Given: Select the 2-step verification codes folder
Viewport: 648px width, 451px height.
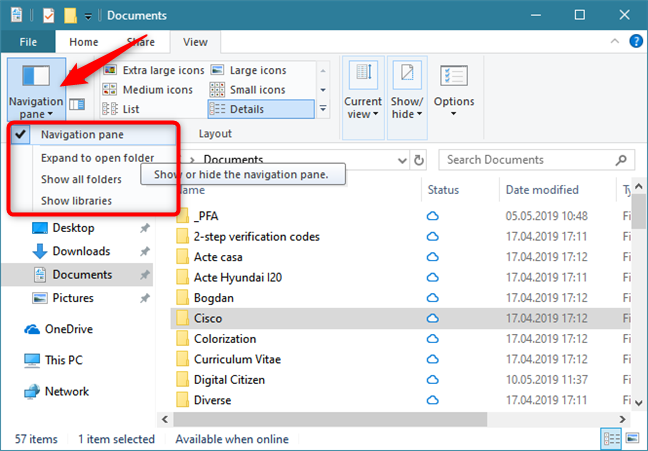Looking at the screenshot, I should 256,236.
